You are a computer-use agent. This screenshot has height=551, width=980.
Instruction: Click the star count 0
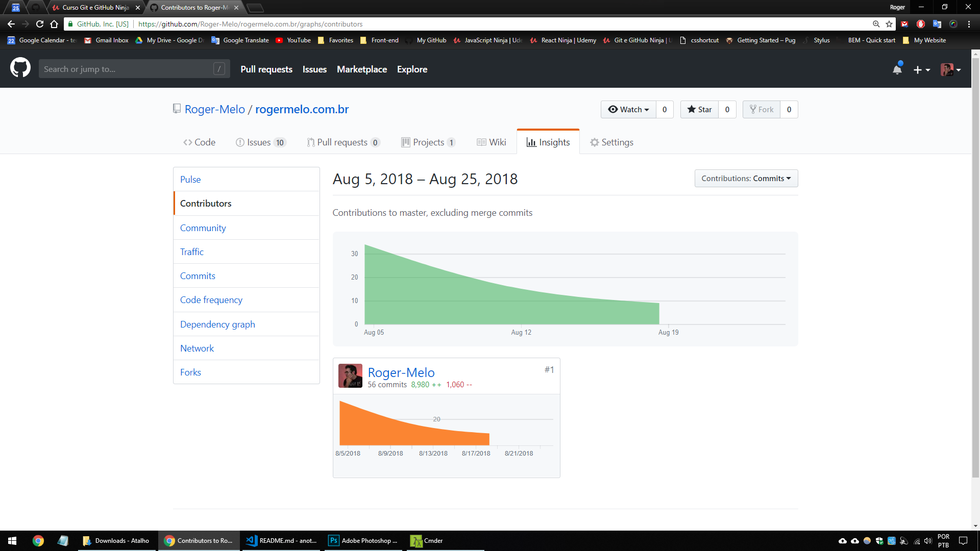pos(727,109)
